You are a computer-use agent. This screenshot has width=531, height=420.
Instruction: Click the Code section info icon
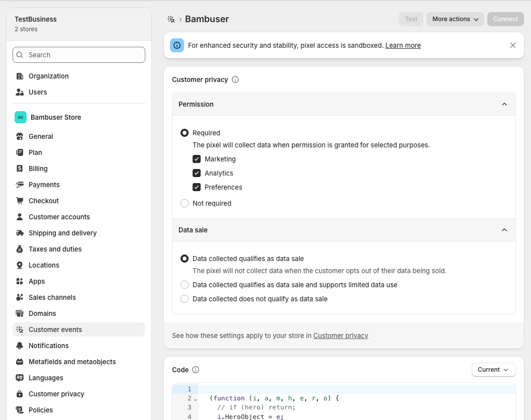coord(196,370)
